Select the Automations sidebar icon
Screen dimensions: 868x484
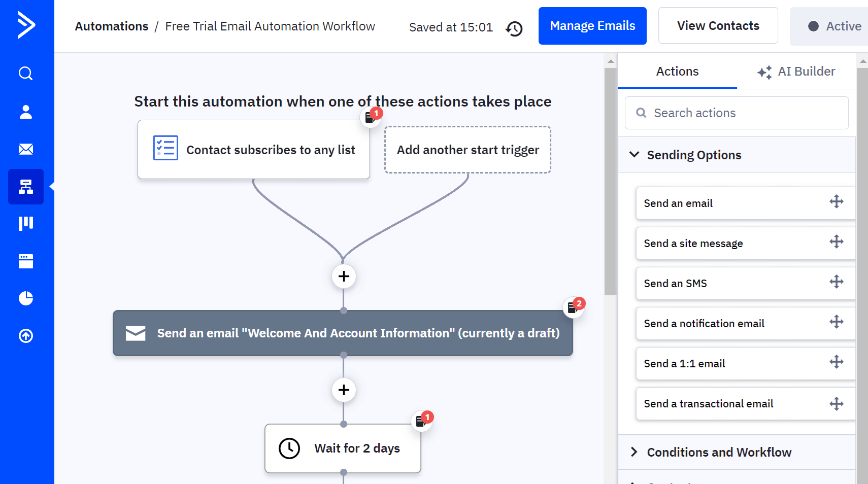coord(26,187)
